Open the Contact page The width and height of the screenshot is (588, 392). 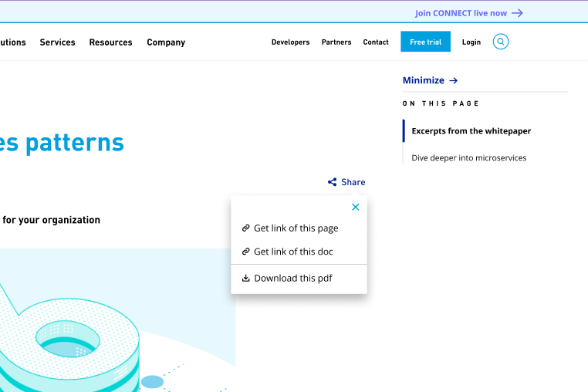click(x=376, y=42)
